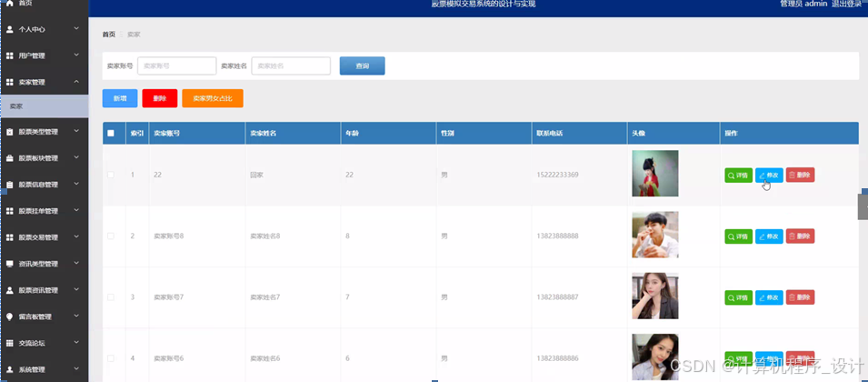The height and width of the screenshot is (382, 868).
Task: Expand the 股票资讯管理 chevron
Action: point(76,289)
